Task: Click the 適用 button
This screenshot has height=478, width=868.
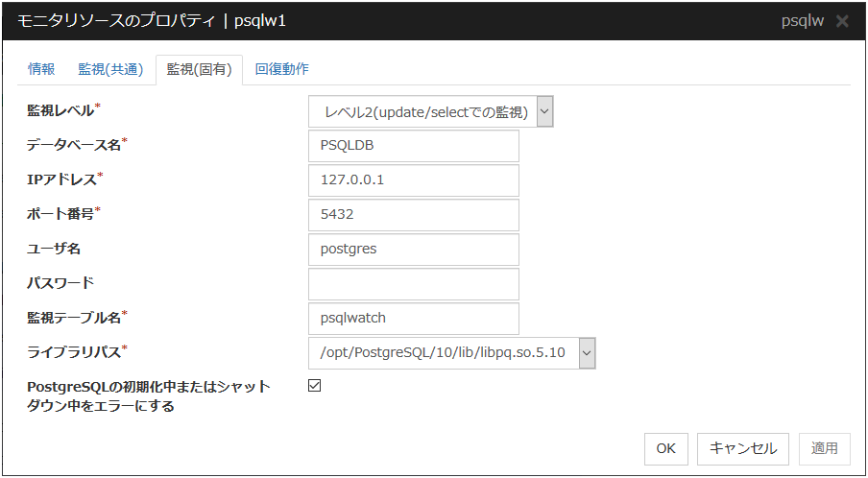Action: [824, 448]
